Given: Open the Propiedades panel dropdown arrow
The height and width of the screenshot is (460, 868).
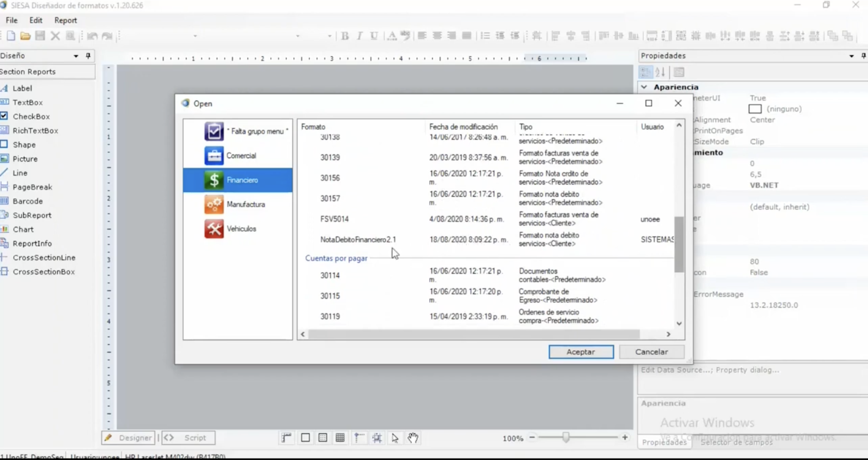Looking at the screenshot, I should click(x=851, y=56).
